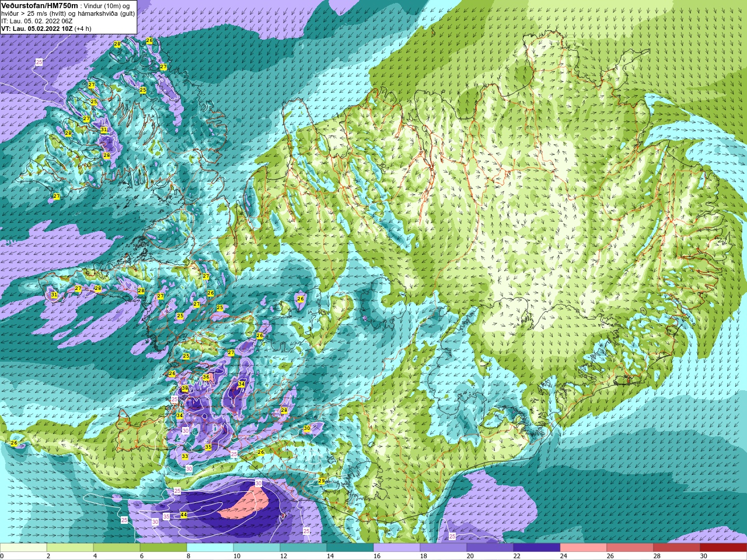Select the 18–20 m/s medium purple legend swatch
747x560 pixels.
tap(444, 547)
